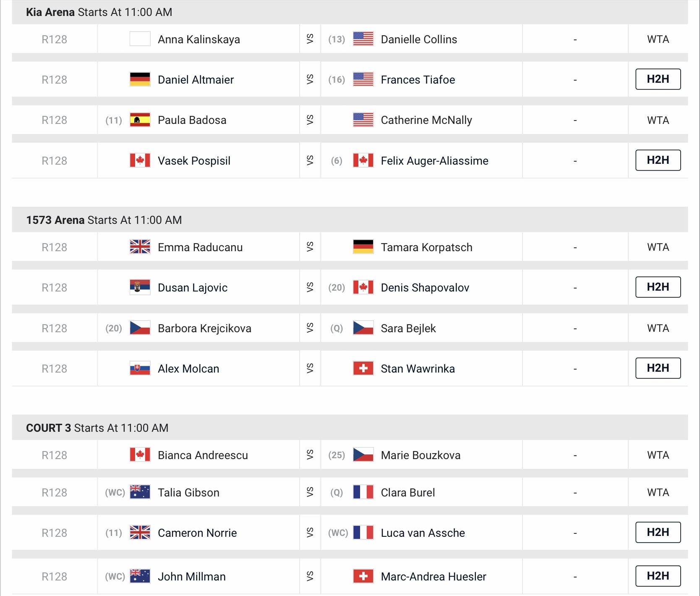Open H2H for Altmaier vs Tiafoe

pos(658,79)
